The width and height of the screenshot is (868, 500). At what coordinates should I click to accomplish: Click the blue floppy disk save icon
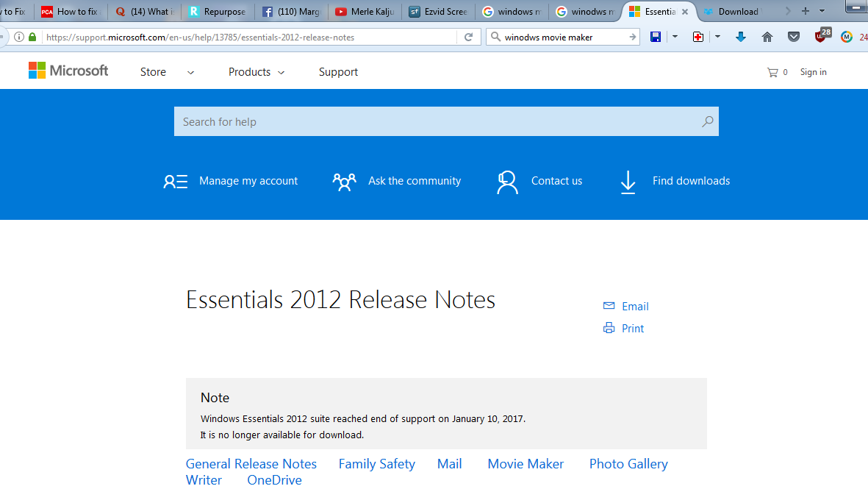pyautogui.click(x=656, y=37)
